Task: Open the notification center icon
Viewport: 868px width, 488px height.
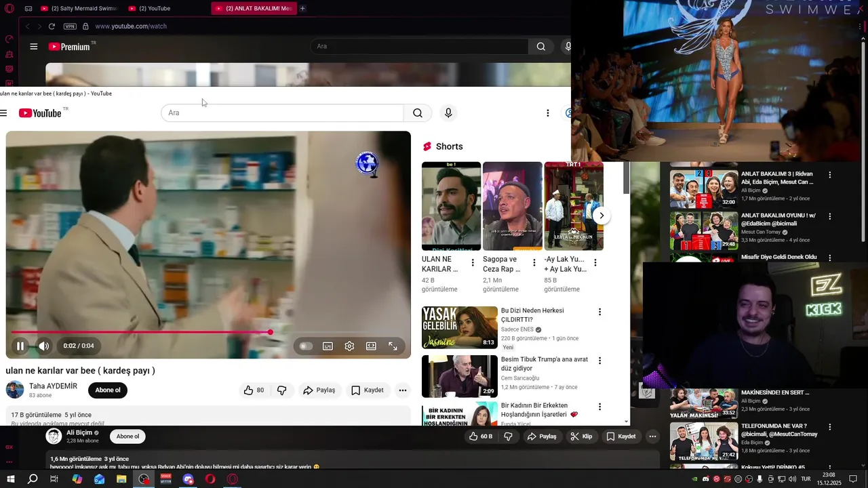Action: point(852,479)
